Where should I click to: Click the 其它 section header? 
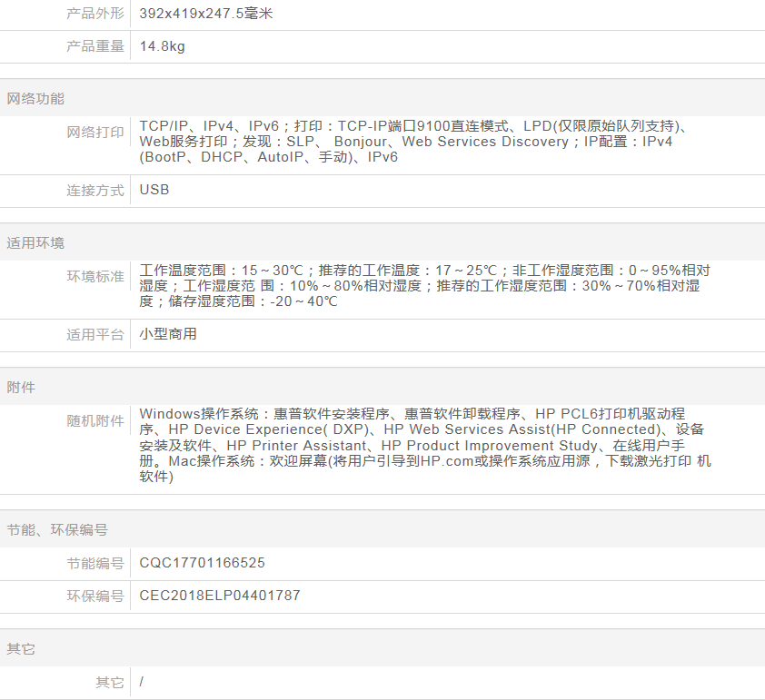(21, 650)
